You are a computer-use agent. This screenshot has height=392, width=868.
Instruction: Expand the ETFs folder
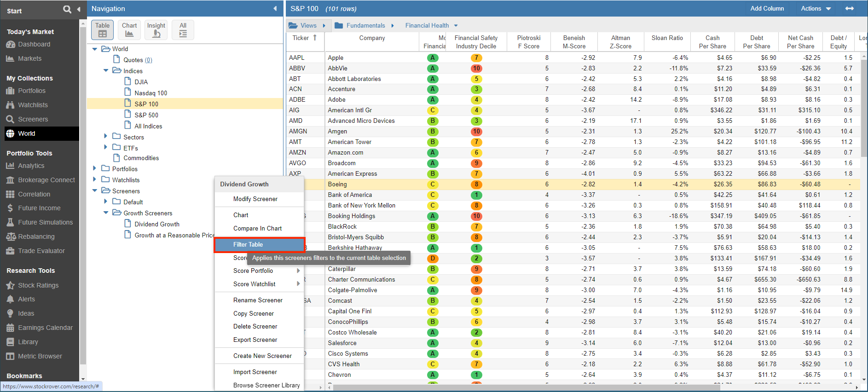(106, 147)
